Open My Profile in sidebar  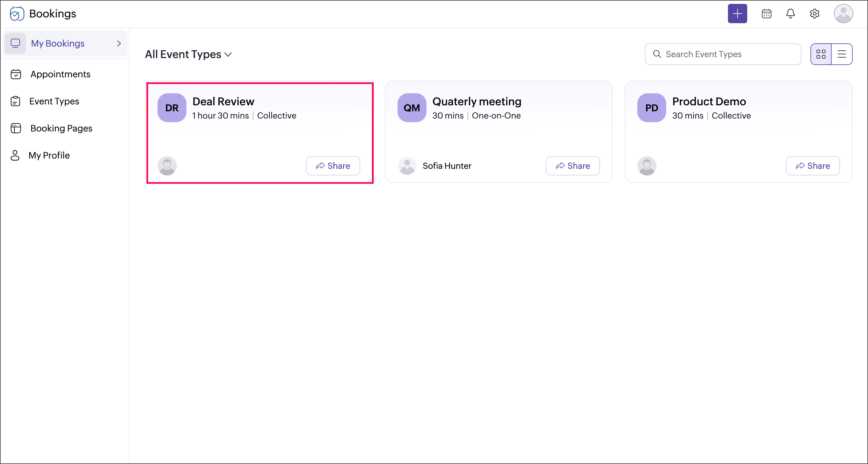[49, 155]
